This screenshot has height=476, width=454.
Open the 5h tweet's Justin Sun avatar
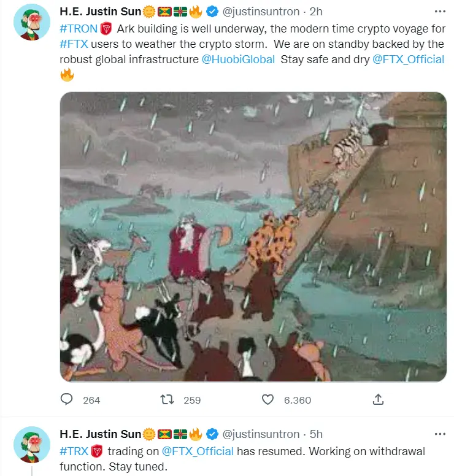tap(32, 445)
